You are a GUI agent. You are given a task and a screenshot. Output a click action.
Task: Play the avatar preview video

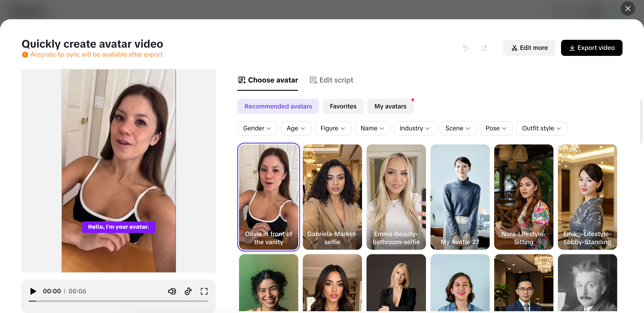[x=33, y=291]
